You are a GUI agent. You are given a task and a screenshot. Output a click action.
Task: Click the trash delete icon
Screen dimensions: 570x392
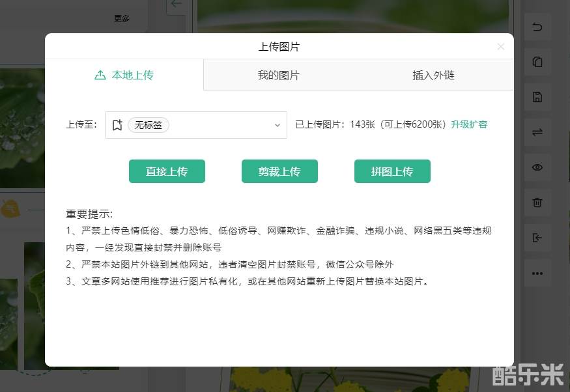pos(537,203)
